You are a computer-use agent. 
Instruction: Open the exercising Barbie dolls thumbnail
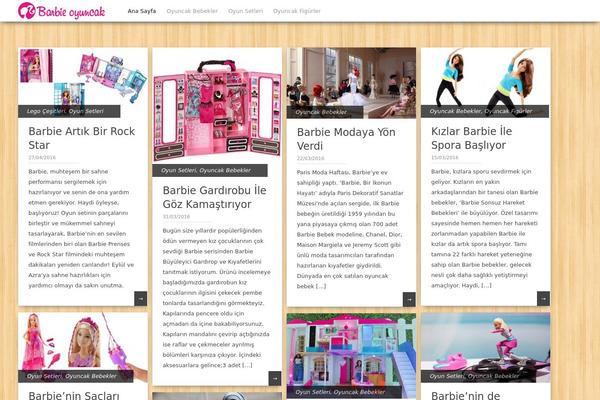click(x=486, y=82)
